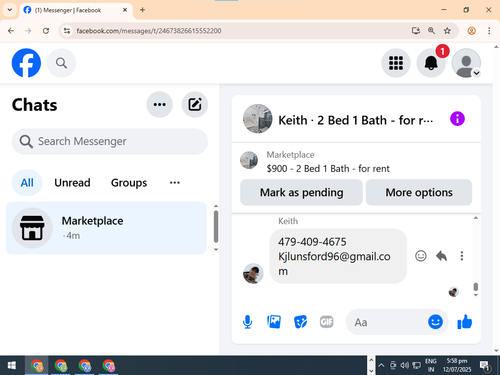Open Facebook search magnifier icon

point(61,63)
